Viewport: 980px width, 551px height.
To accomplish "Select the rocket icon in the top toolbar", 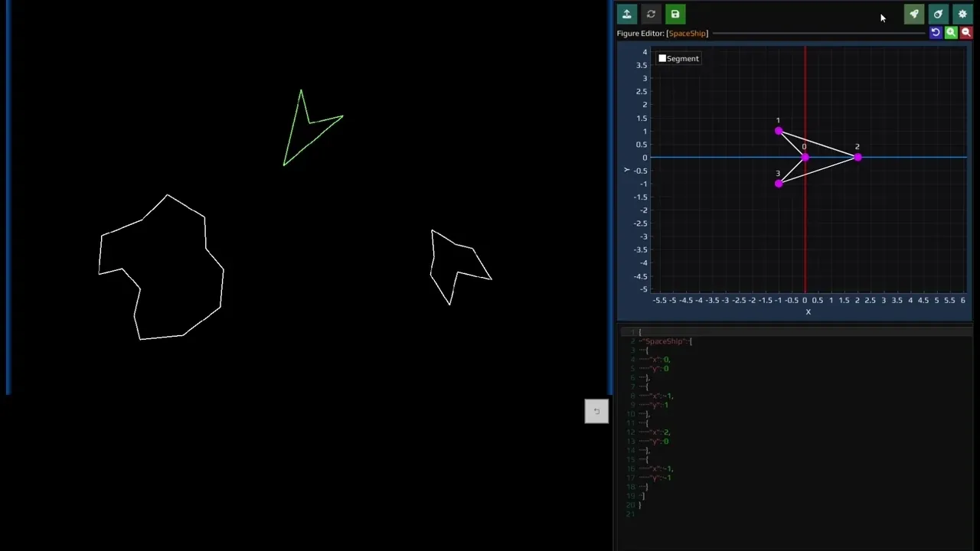I will click(x=913, y=14).
